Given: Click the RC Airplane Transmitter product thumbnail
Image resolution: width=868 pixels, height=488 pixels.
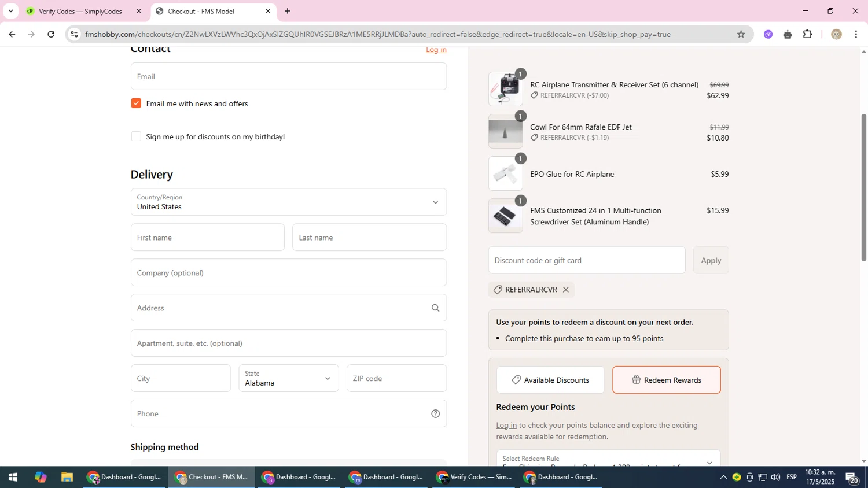Looking at the screenshot, I should 505,89.
